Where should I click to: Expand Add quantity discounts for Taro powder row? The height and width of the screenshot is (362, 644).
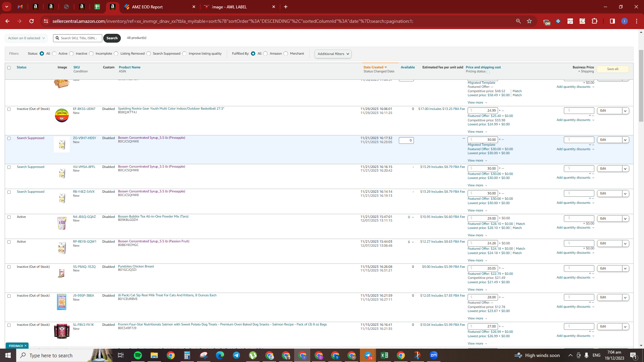(575, 228)
